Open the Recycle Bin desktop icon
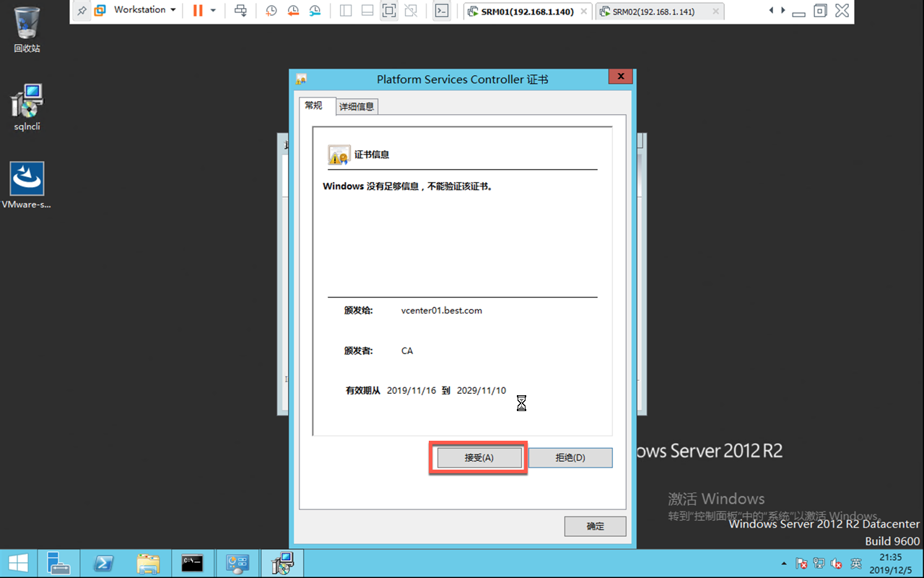The width and height of the screenshot is (924, 578). tap(27, 30)
